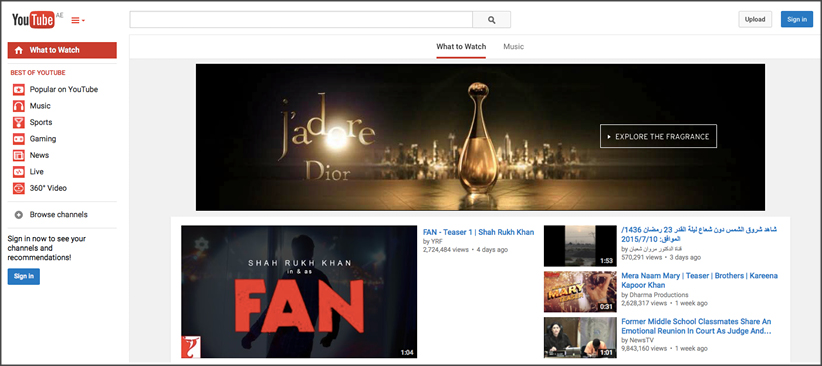Open the guide menu next to logo

pyautogui.click(x=78, y=20)
